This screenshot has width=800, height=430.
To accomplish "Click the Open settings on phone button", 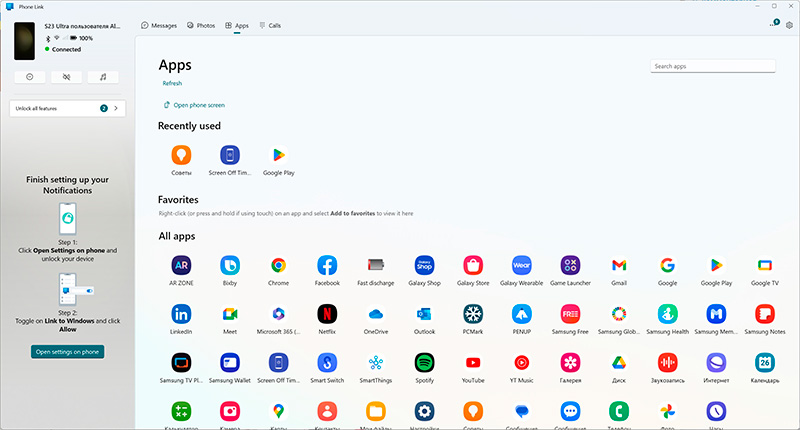I will click(67, 352).
